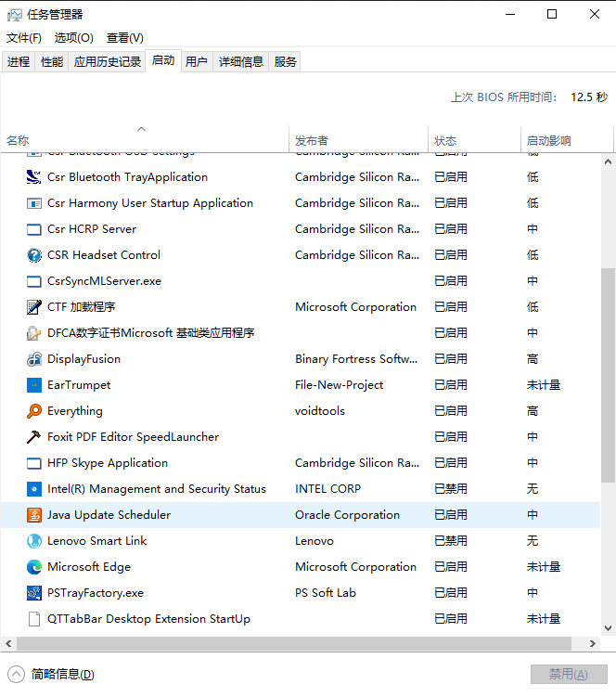Sort by the 名称 column header
The width and height of the screenshot is (616, 697).
point(145,138)
